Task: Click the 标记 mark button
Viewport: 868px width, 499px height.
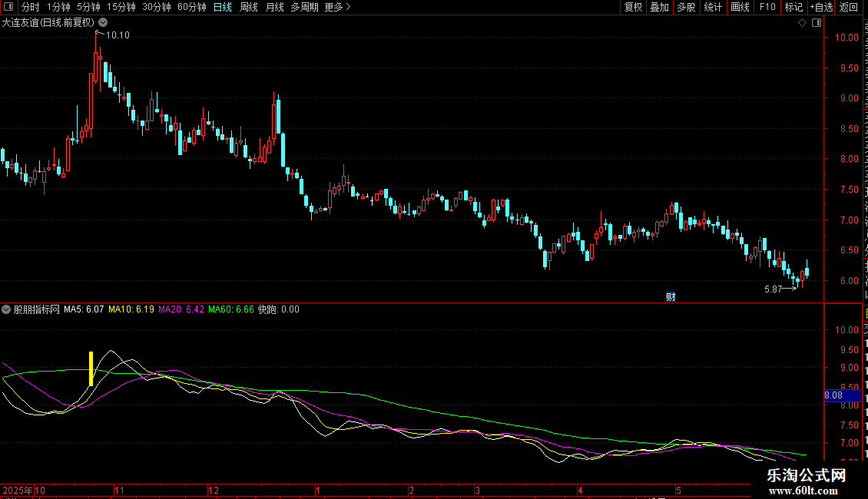Action: [x=793, y=7]
